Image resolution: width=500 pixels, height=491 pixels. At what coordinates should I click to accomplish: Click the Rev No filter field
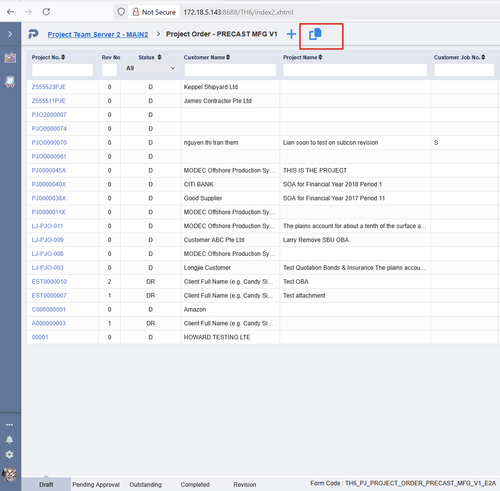pos(109,70)
